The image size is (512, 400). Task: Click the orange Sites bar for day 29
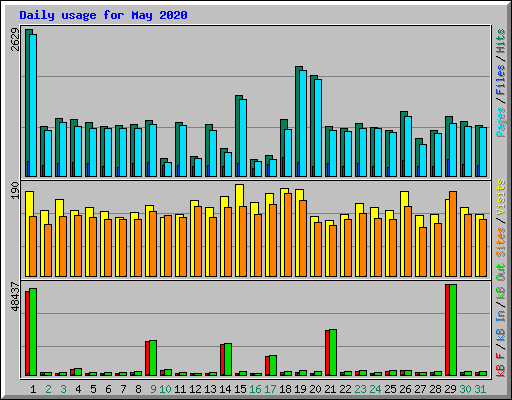tap(453, 234)
